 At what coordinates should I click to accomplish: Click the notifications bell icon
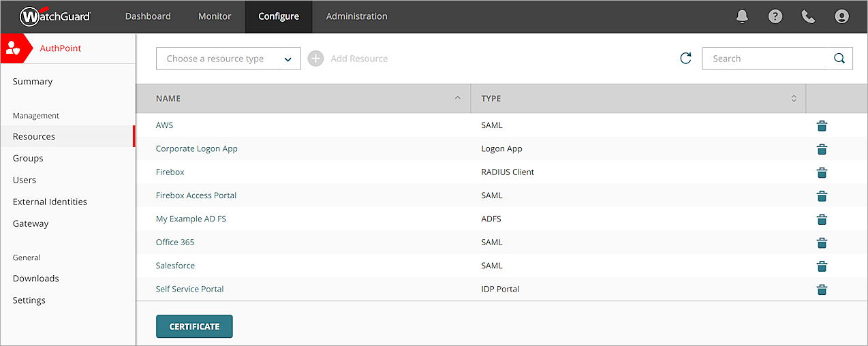coord(743,16)
